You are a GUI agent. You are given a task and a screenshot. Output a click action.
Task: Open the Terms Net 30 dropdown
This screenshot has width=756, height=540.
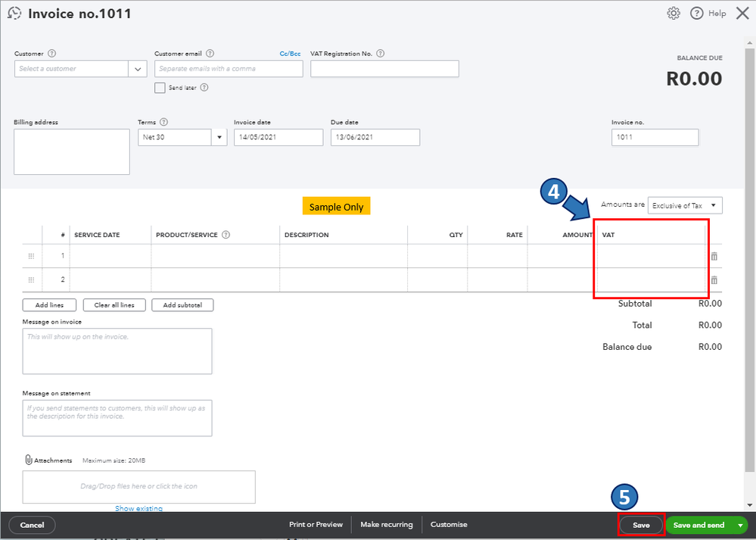pos(219,138)
